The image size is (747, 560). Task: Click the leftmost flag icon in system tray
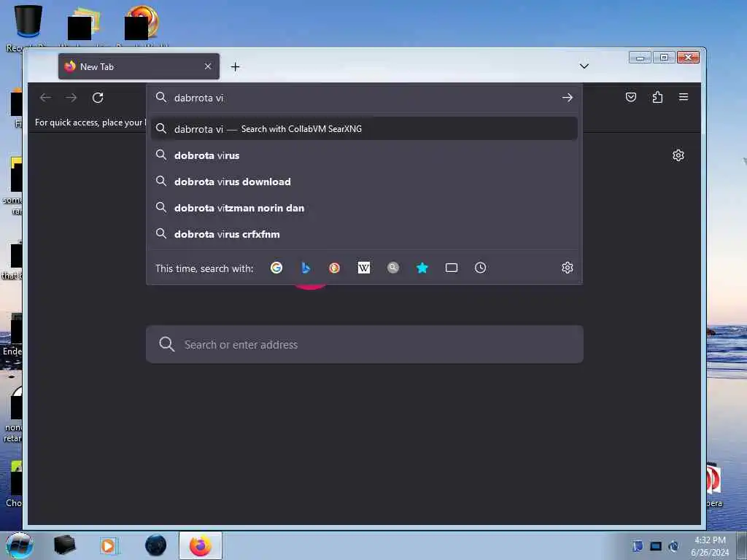pos(638,546)
